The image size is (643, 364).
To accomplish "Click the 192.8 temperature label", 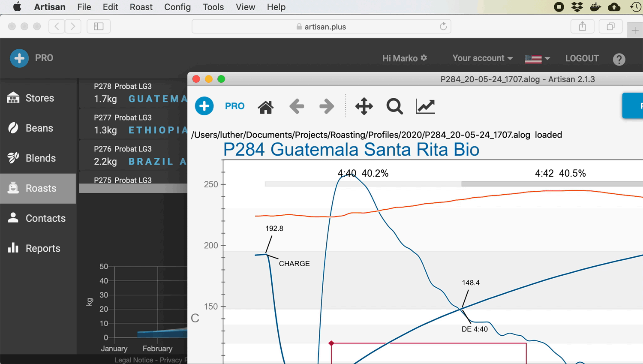I will [274, 229].
